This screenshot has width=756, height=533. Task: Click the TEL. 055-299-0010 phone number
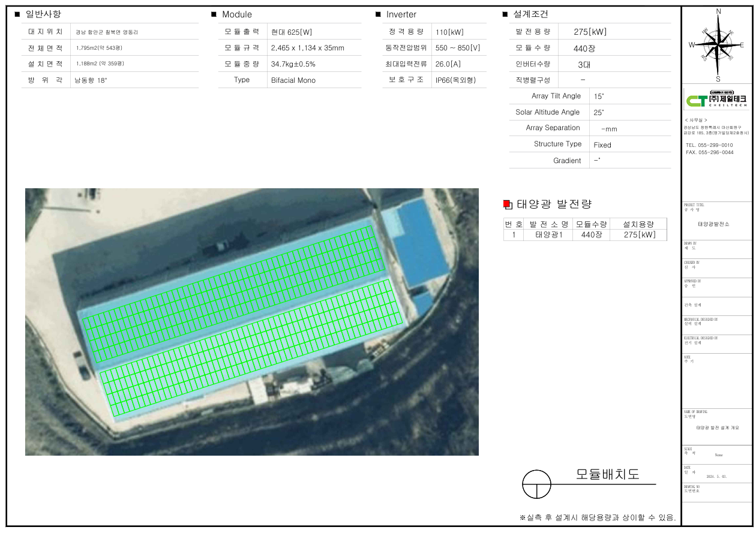coord(709,145)
